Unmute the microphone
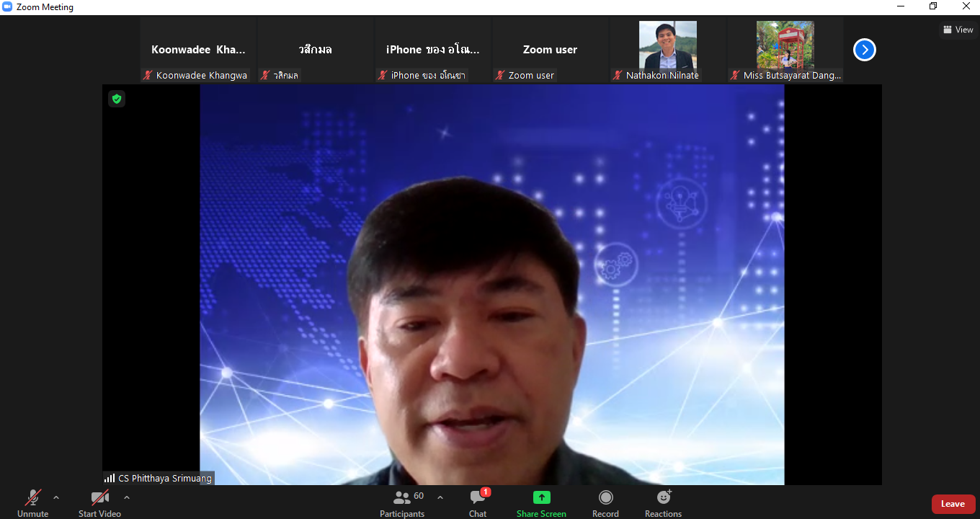The width and height of the screenshot is (980, 519). pos(33,502)
